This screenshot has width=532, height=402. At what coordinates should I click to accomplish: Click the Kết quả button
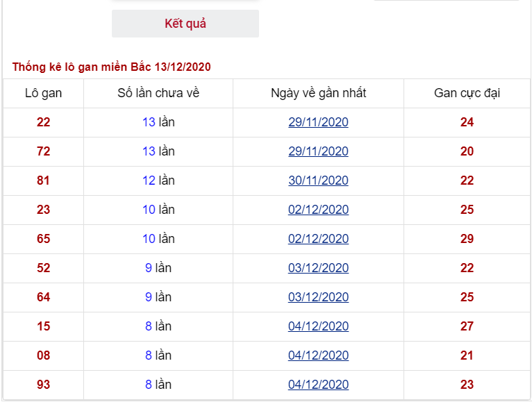tap(185, 24)
